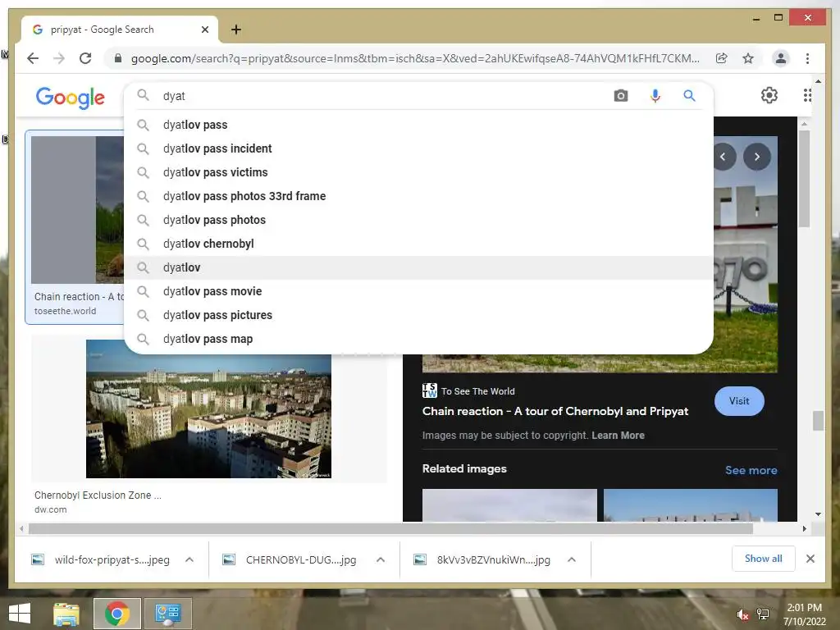Click the toseethe.world source label
The width and height of the screenshot is (840, 630).
pyautogui.click(x=66, y=311)
